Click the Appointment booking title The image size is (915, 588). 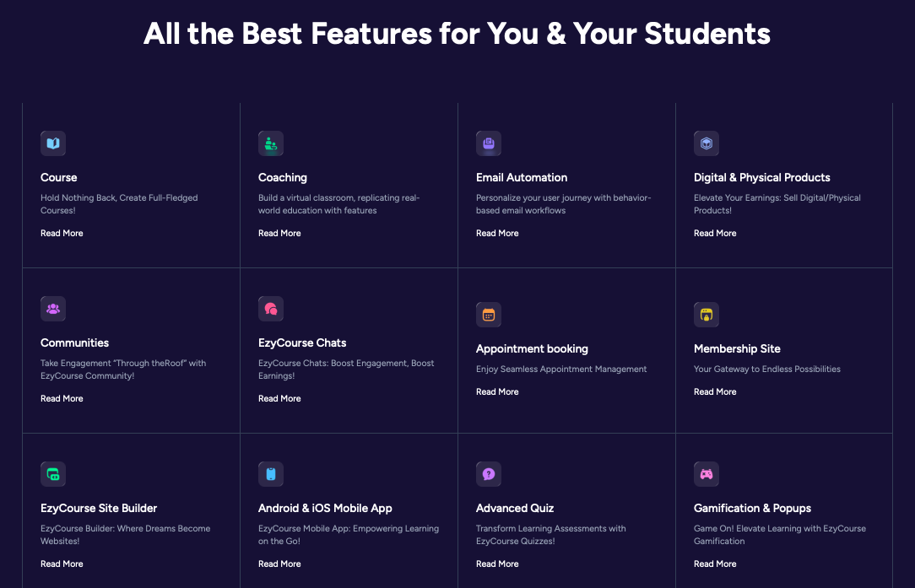pos(532,348)
